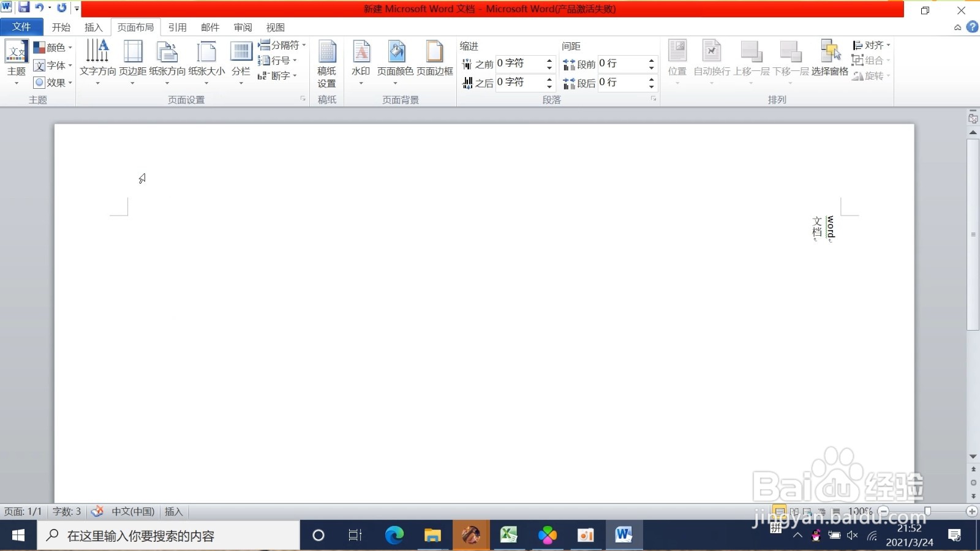This screenshot has width=980, height=551.
Task: Click the page indicator 页面: 1/1
Action: click(23, 511)
